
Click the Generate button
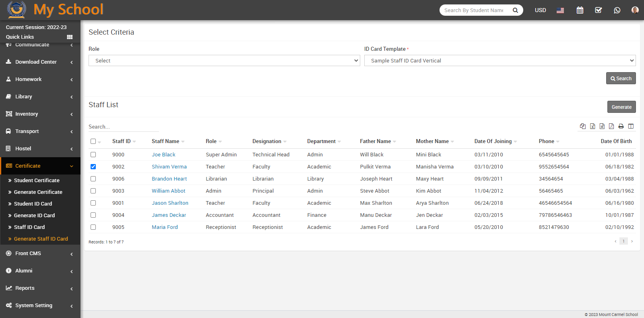[x=621, y=107]
